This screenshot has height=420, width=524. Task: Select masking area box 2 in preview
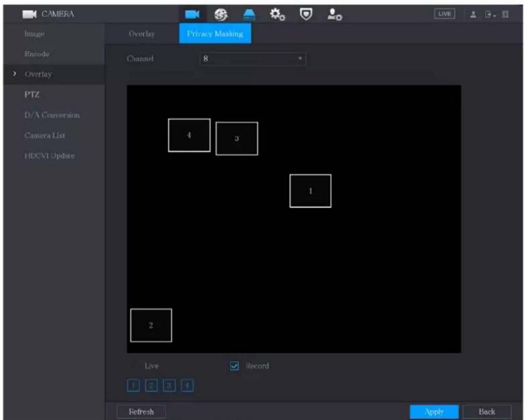click(x=151, y=325)
